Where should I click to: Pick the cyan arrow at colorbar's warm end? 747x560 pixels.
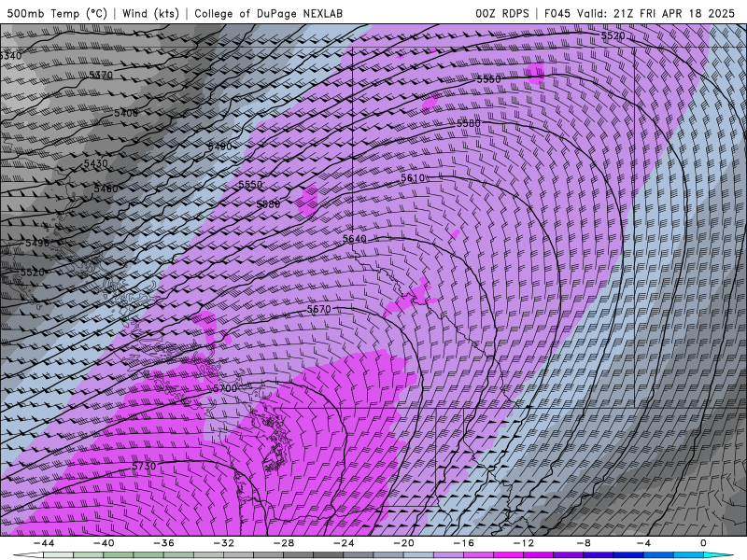tap(719, 555)
